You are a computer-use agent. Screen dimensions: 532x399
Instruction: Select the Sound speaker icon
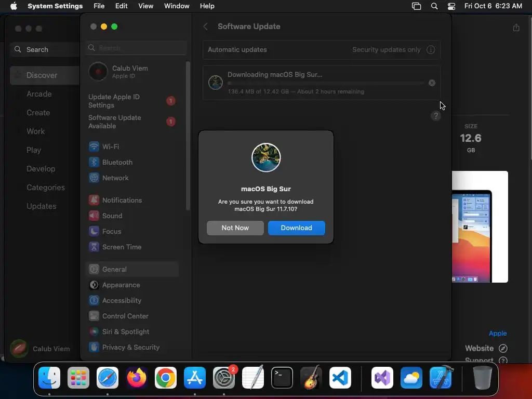click(94, 216)
